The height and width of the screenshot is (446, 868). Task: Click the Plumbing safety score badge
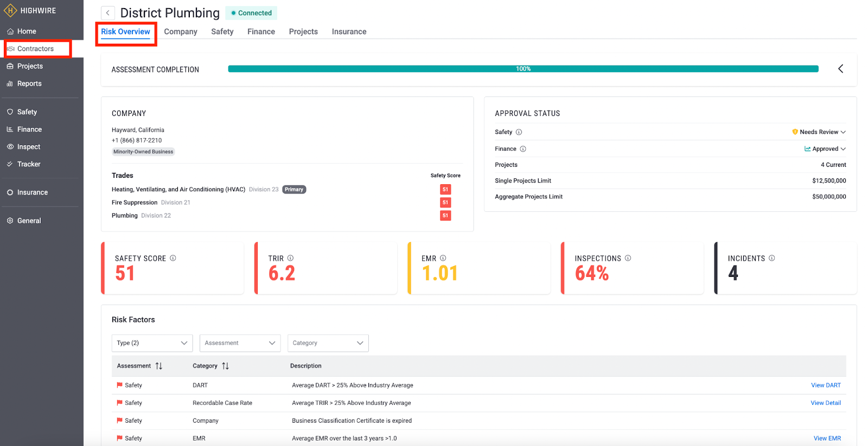[445, 216]
